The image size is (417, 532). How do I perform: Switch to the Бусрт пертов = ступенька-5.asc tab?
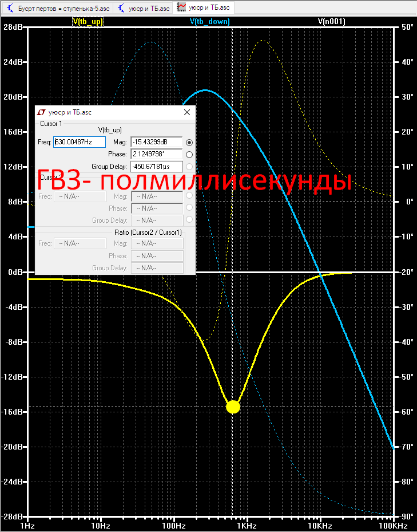58,8
